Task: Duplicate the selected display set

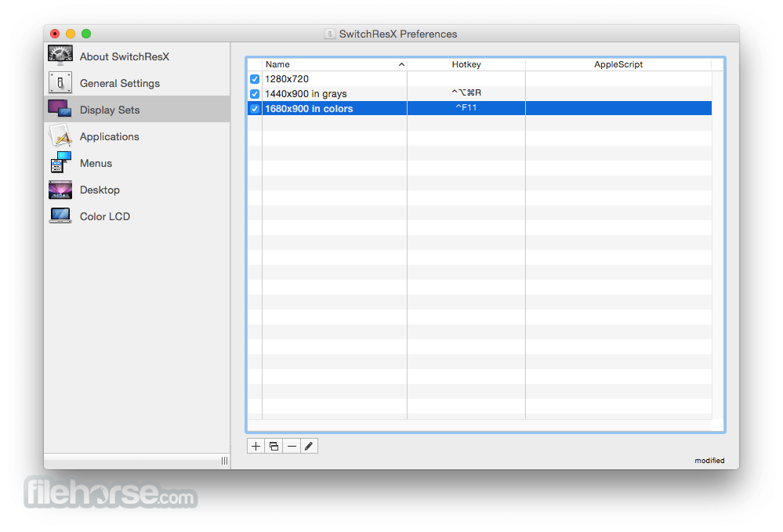Action: coord(274,446)
